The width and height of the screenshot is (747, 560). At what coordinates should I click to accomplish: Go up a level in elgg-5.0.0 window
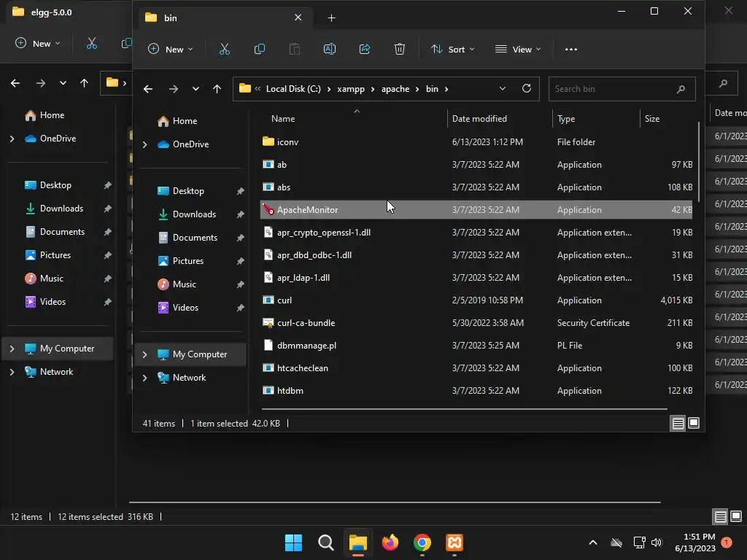pyautogui.click(x=85, y=83)
